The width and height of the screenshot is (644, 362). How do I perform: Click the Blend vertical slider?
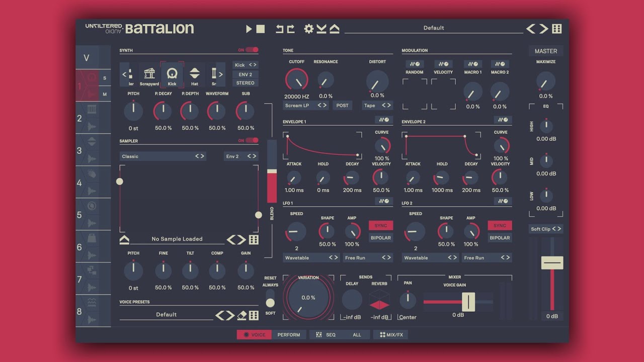pos(272,171)
